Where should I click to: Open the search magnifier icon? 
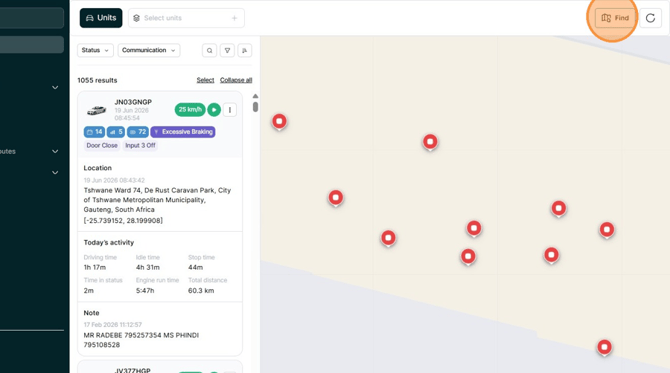(x=209, y=50)
